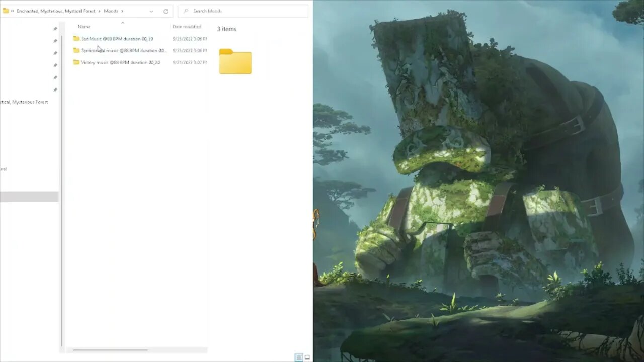
Task: Click the date of Sentimental music folder
Action: click(x=190, y=51)
